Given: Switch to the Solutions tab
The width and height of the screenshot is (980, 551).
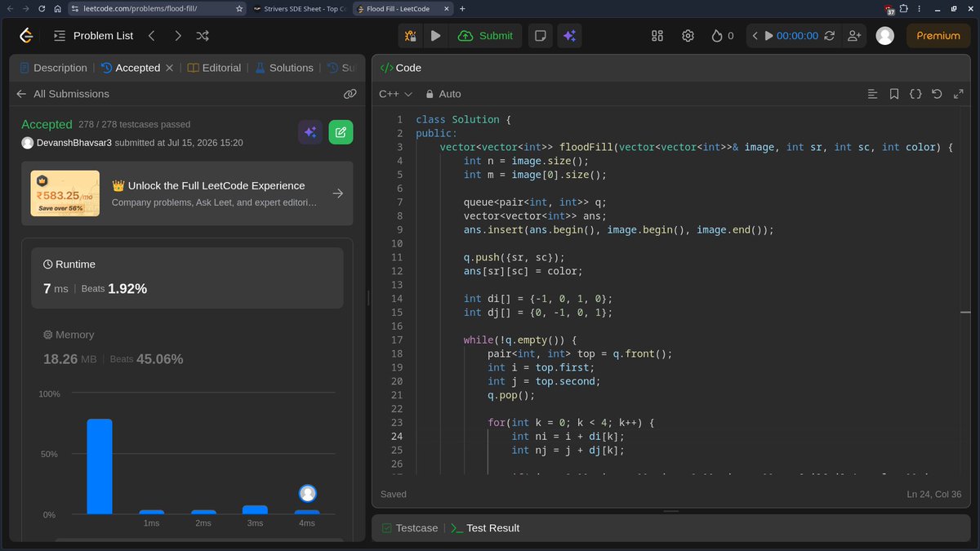Looking at the screenshot, I should [x=284, y=68].
